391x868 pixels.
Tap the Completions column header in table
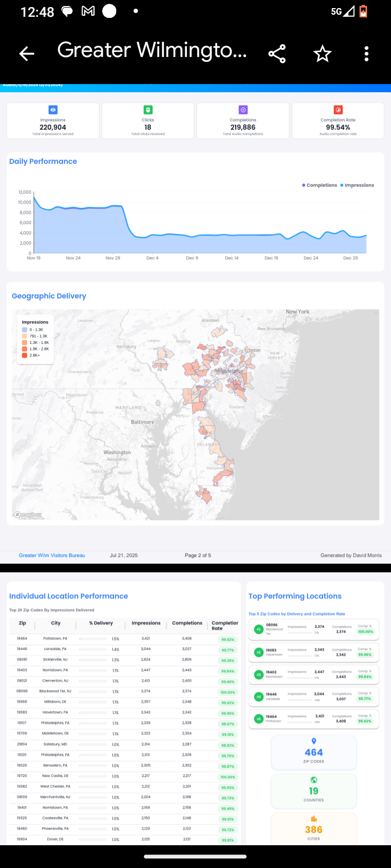coord(187,623)
